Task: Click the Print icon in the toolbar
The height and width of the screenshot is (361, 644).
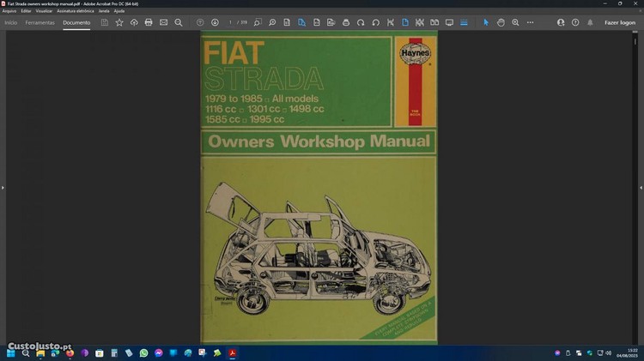Action: 149,22
